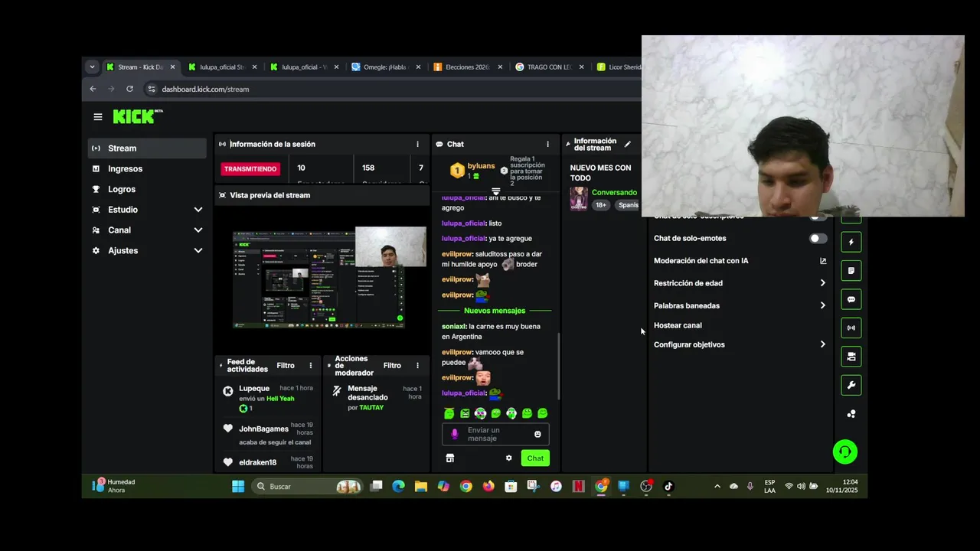Send message with green Chat button
Image resolution: width=980 pixels, height=551 pixels.
pyautogui.click(x=535, y=458)
